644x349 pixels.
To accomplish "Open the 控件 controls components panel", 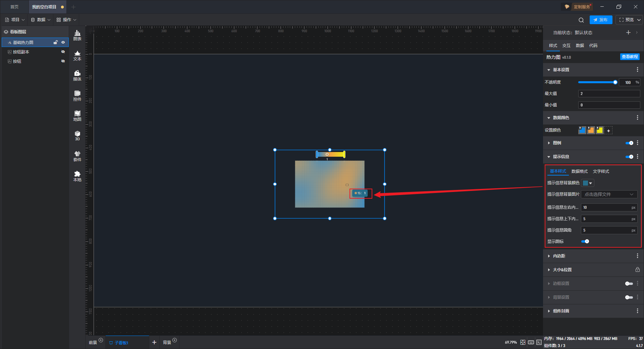I will (x=77, y=96).
